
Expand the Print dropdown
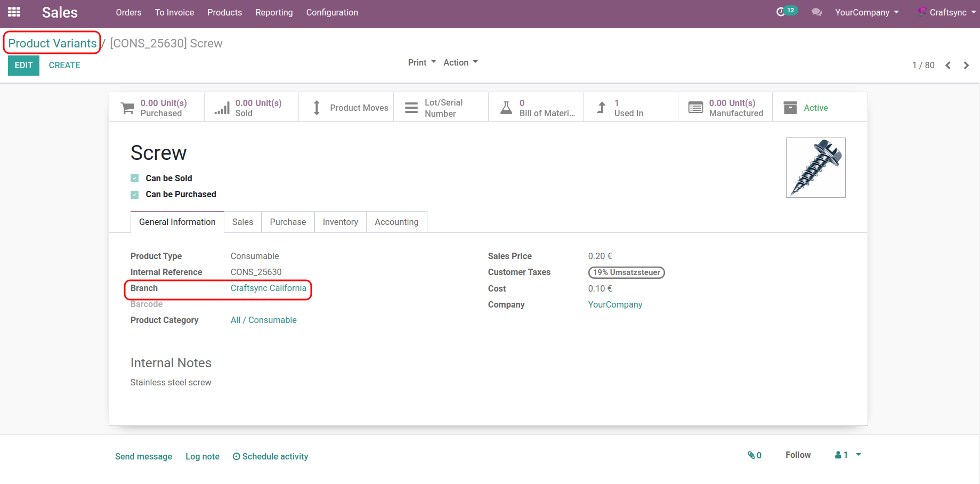pyautogui.click(x=422, y=63)
